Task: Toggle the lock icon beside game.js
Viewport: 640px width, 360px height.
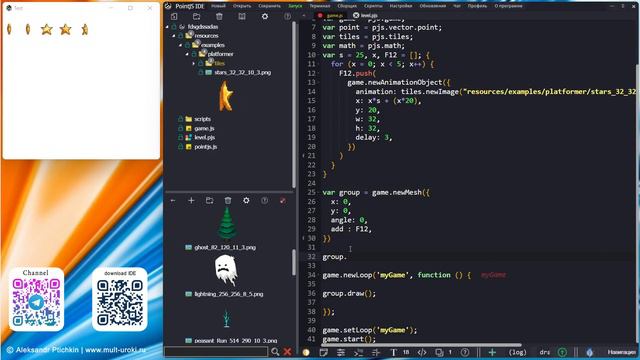Action: [180, 128]
